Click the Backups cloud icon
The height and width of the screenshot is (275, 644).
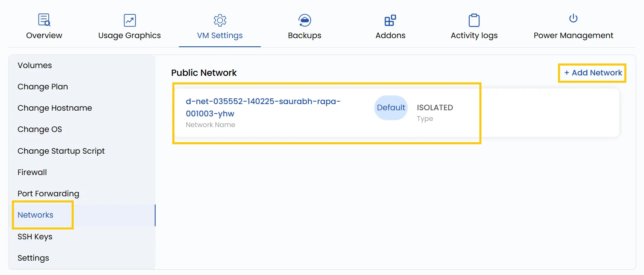tap(305, 20)
